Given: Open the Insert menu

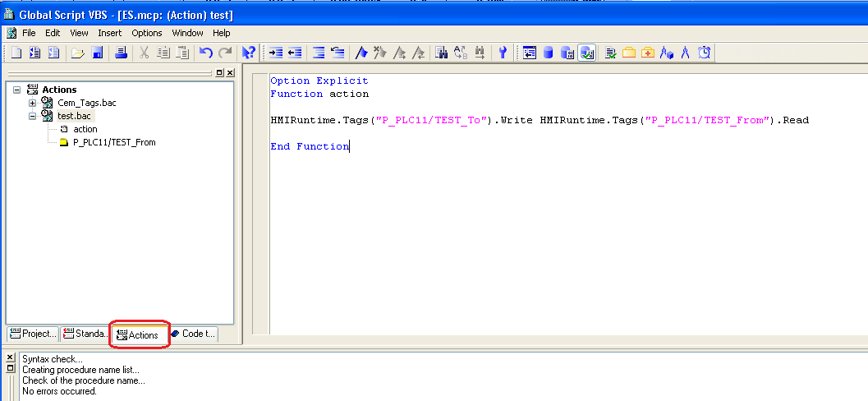Looking at the screenshot, I should tap(109, 33).
